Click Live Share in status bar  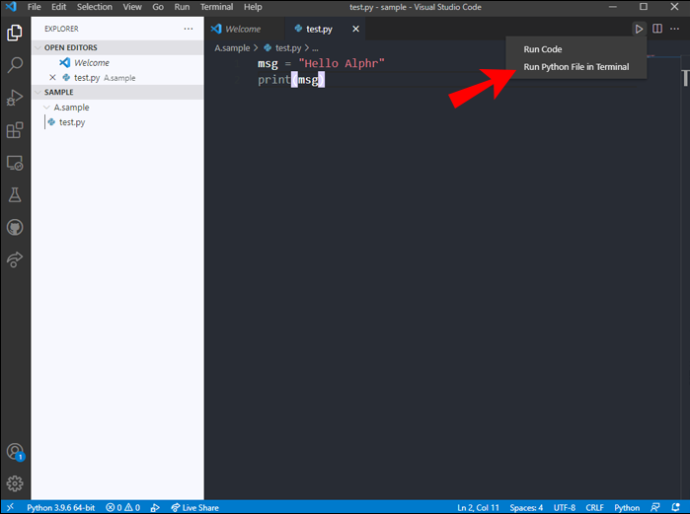tap(195, 507)
